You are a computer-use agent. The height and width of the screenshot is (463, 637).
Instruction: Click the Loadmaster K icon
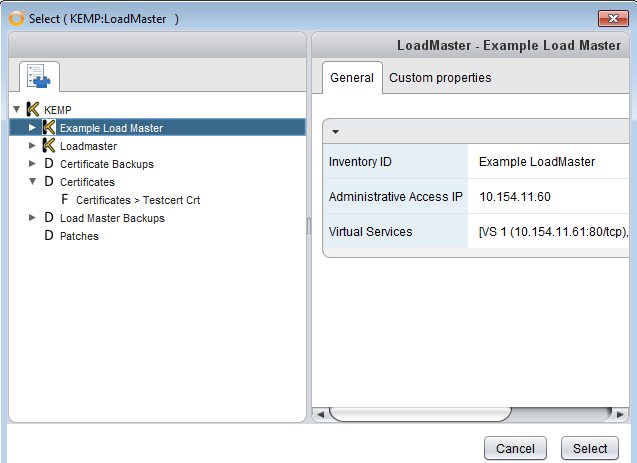(x=49, y=145)
